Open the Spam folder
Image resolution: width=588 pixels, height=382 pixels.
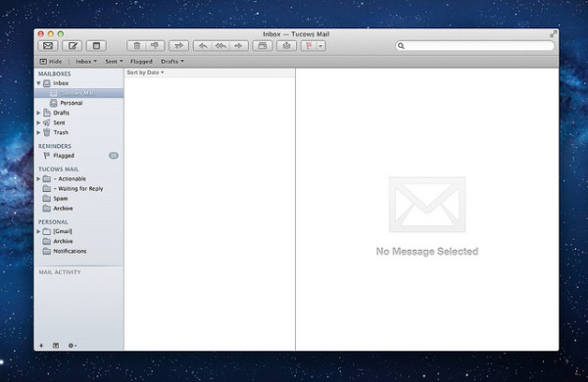click(x=61, y=198)
